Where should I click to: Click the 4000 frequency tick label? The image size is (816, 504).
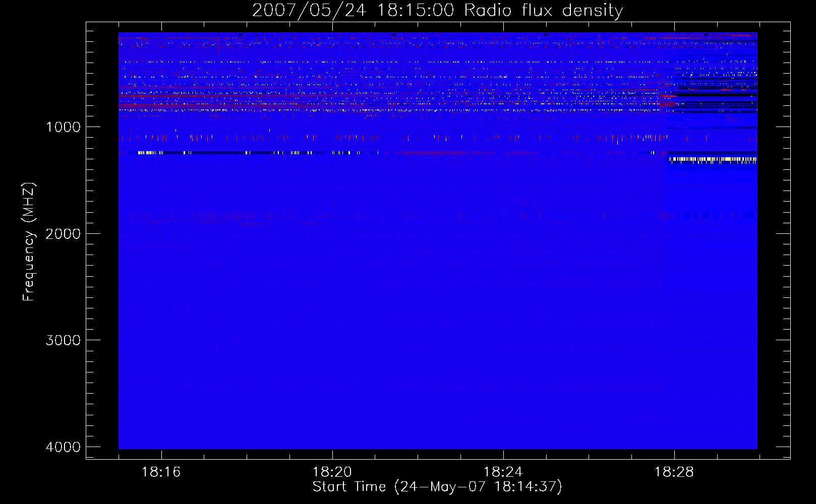tap(63, 447)
